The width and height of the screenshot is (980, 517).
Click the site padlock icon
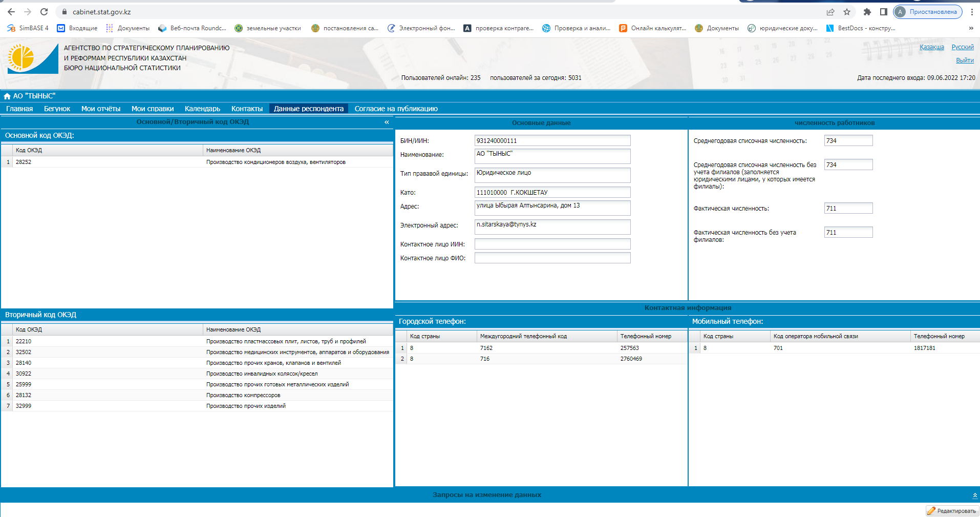point(65,12)
